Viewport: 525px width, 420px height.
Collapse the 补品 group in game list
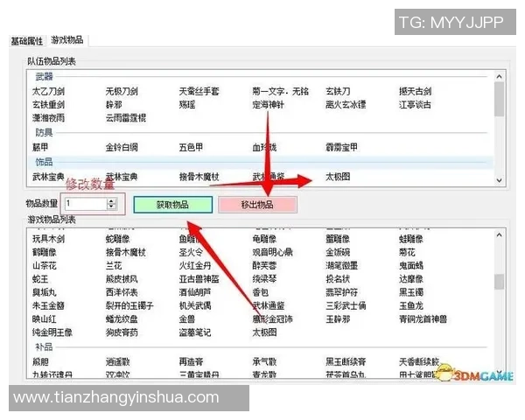pos(45,347)
